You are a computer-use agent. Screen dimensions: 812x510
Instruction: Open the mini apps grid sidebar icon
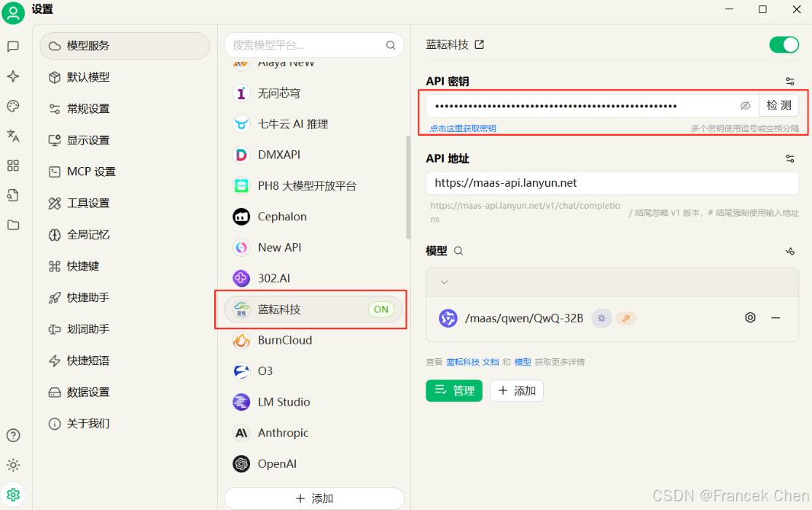click(13, 166)
